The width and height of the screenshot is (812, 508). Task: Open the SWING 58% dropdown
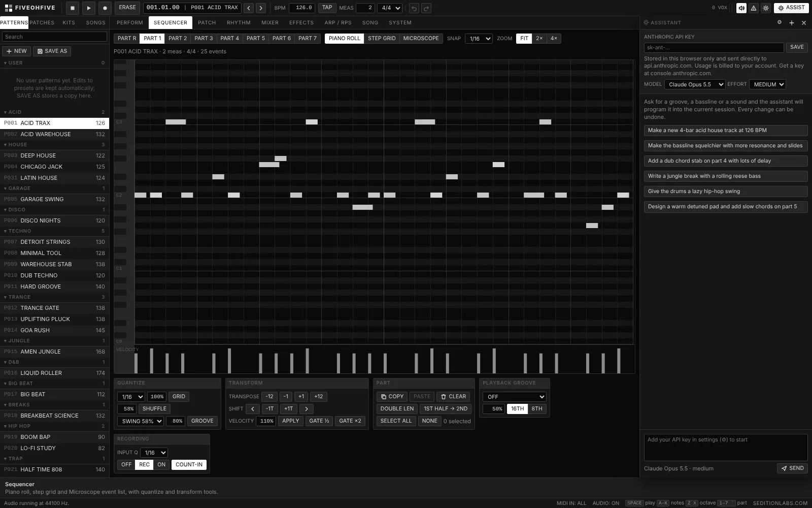[141, 421]
